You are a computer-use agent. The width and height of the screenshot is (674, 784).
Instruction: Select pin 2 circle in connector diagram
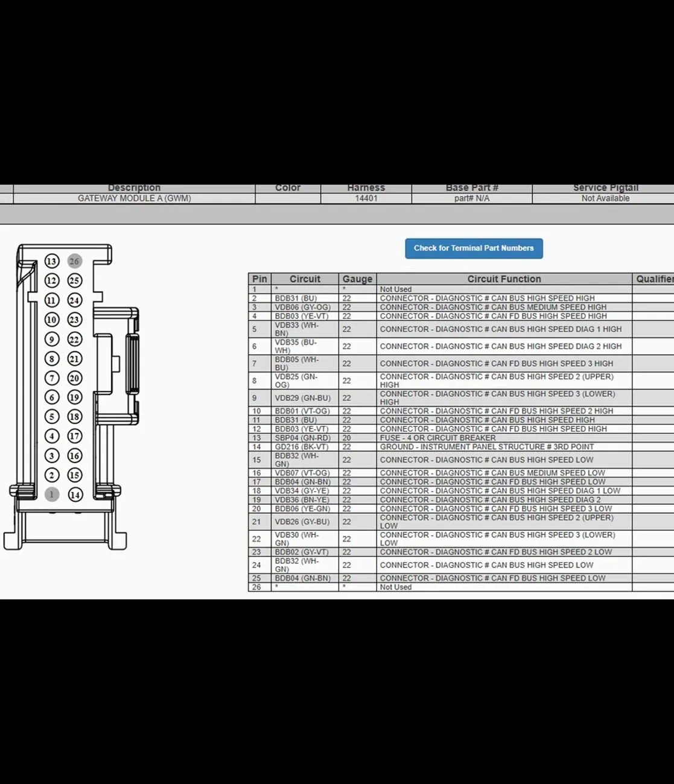(52, 475)
